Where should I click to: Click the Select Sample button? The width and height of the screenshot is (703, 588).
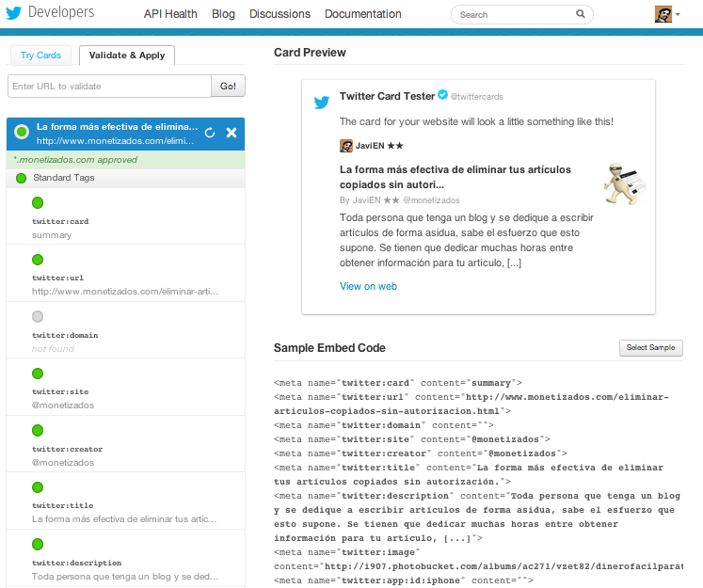click(650, 348)
